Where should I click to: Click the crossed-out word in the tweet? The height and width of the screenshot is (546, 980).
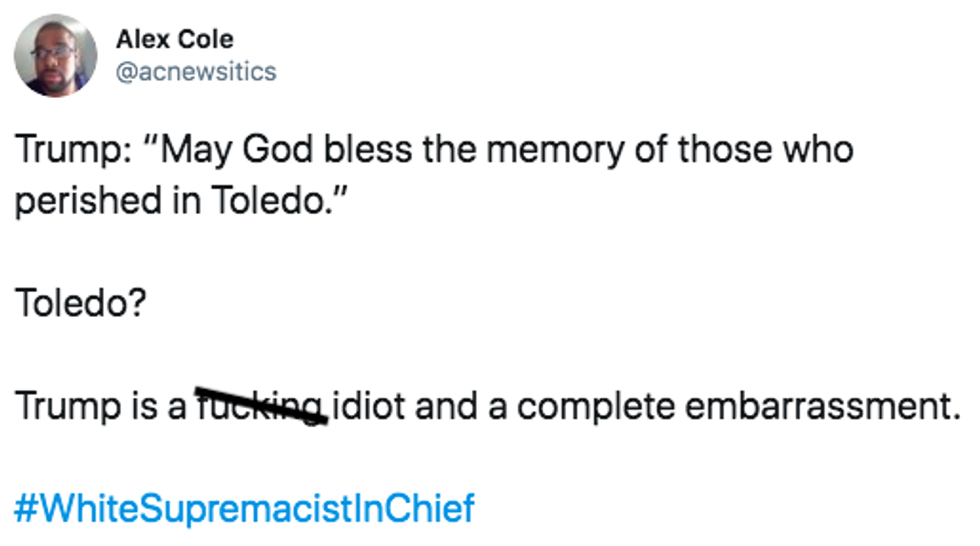click(x=260, y=405)
